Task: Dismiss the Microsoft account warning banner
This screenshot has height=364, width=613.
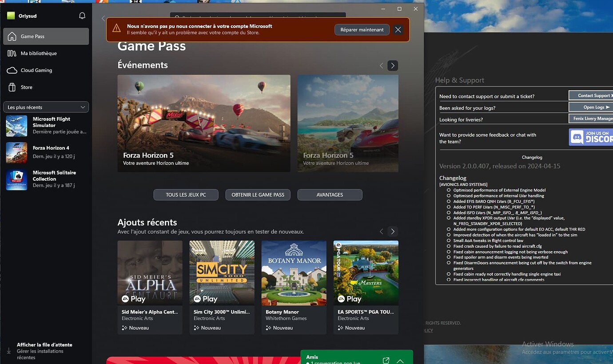Action: click(x=398, y=30)
